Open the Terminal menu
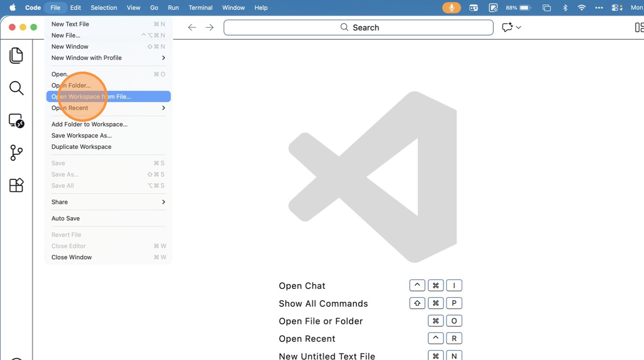Screen dimensions: 644x360 click(200, 7)
